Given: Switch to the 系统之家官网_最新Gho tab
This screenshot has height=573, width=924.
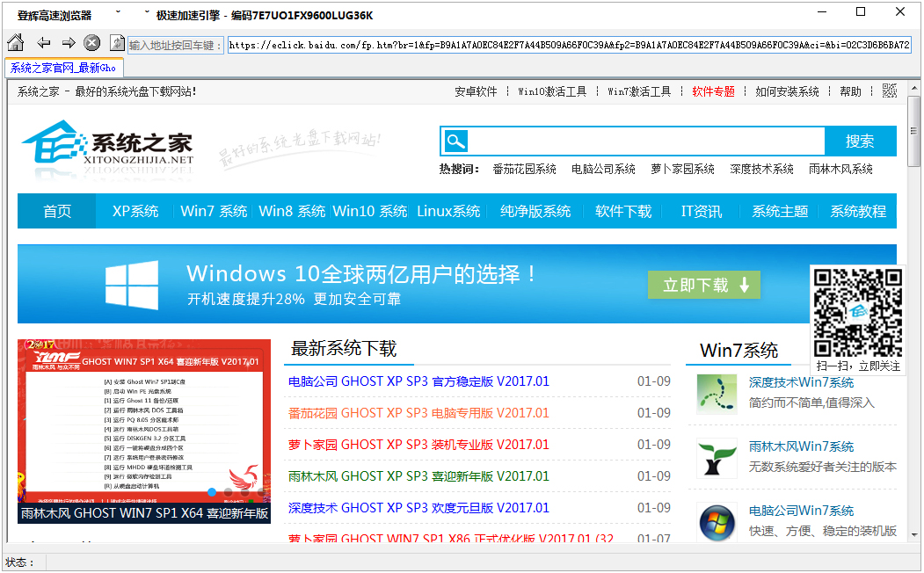Looking at the screenshot, I should [62, 66].
